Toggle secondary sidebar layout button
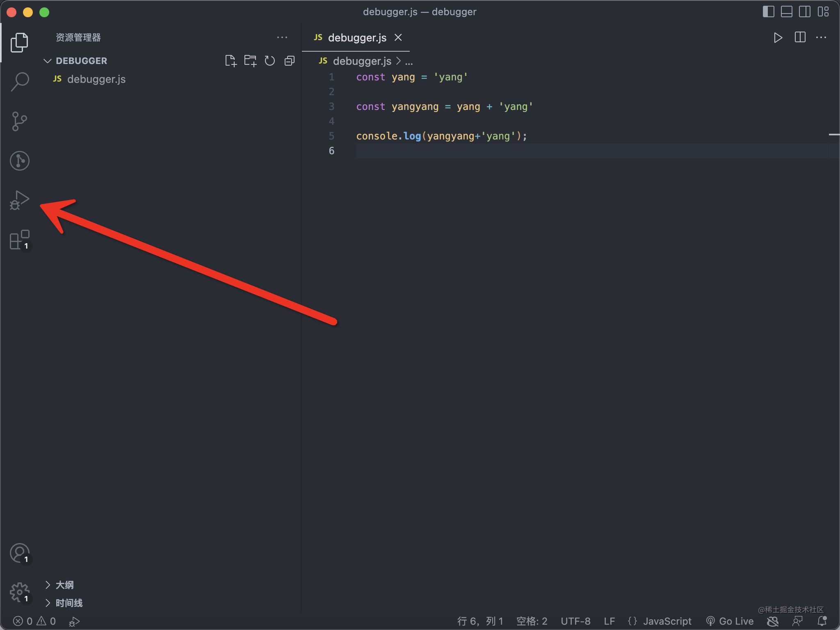 tap(804, 11)
